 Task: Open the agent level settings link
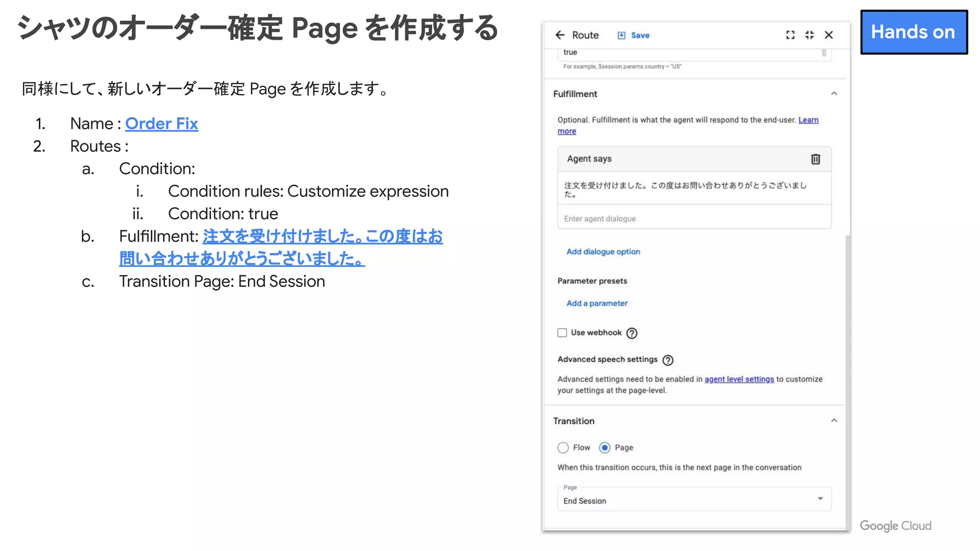pos(739,379)
